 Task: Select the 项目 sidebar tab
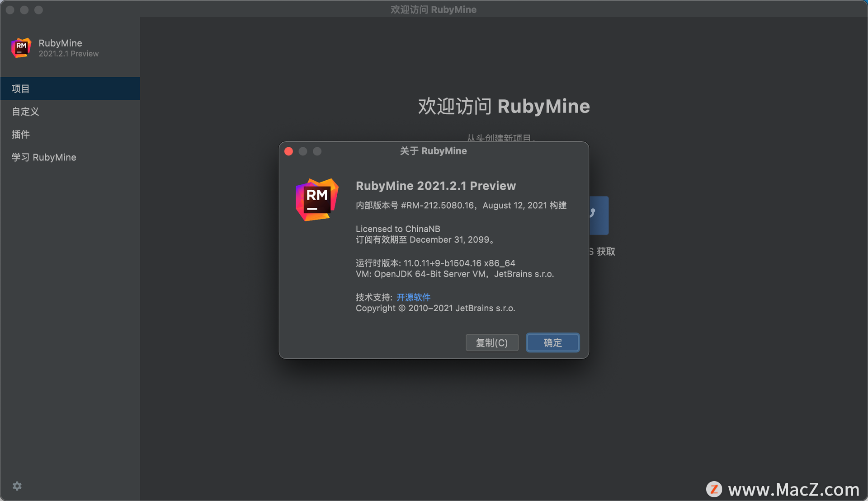(x=70, y=89)
